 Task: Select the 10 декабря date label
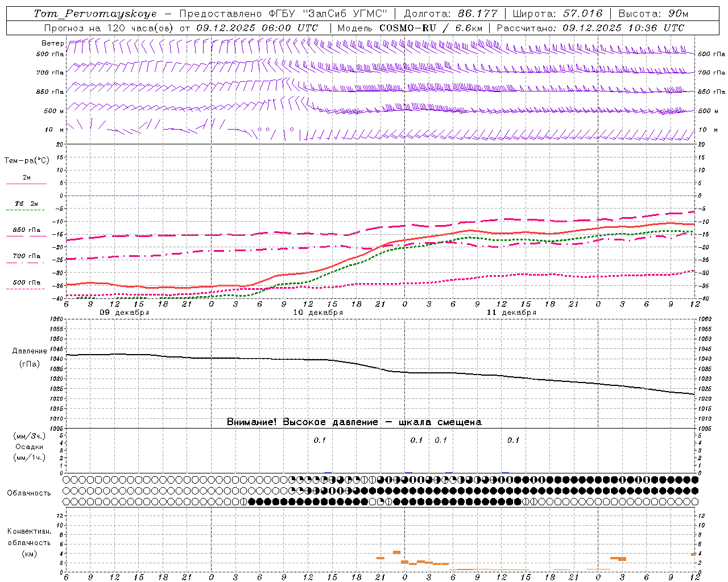318,313
